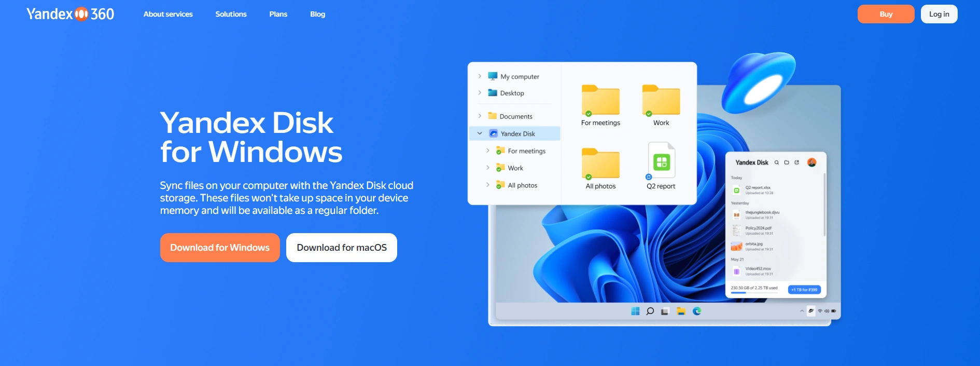This screenshot has height=366, width=980.
Task: Click the battery icon in system tray
Action: click(834, 311)
